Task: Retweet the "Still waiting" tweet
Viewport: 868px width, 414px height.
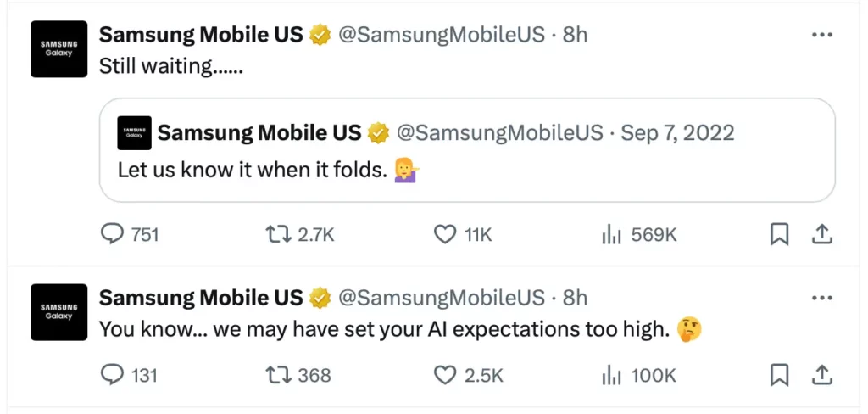Action: coord(299,235)
